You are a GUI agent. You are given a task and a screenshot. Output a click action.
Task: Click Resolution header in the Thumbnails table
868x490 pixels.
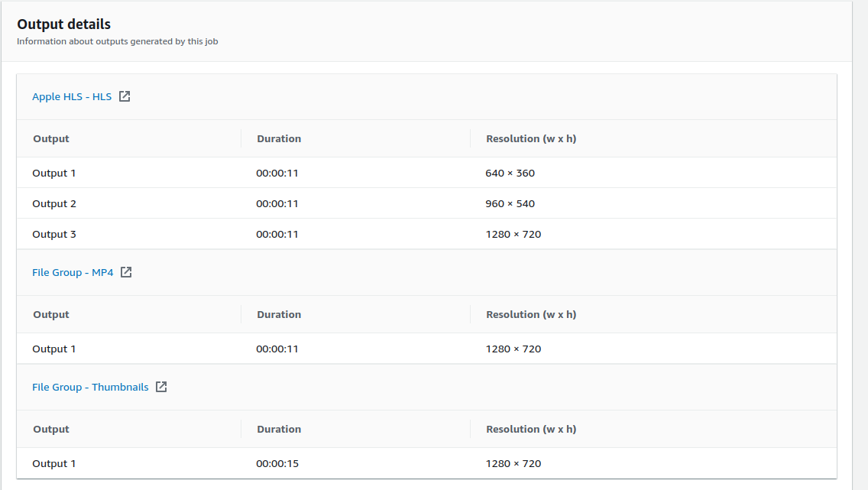point(531,429)
